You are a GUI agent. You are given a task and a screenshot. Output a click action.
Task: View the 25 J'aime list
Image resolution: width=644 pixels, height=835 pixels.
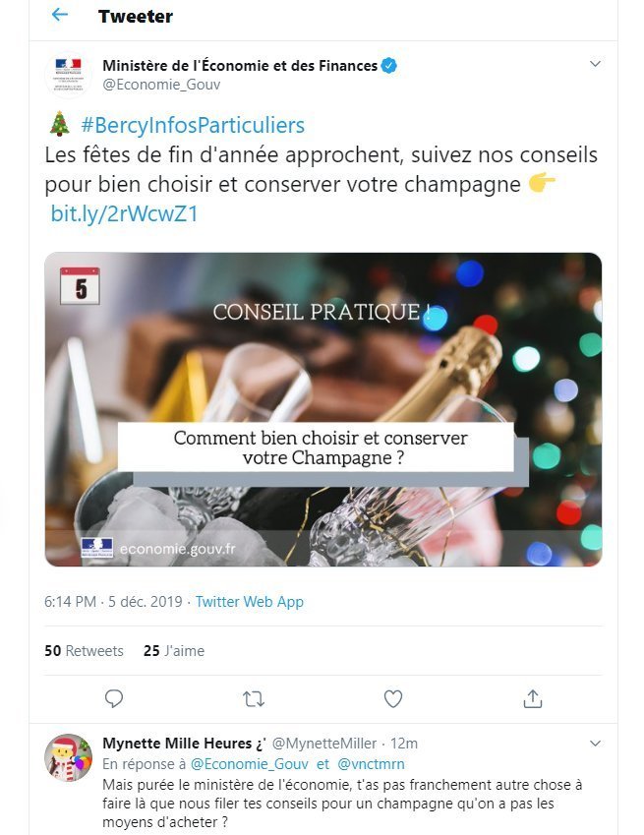(x=174, y=651)
